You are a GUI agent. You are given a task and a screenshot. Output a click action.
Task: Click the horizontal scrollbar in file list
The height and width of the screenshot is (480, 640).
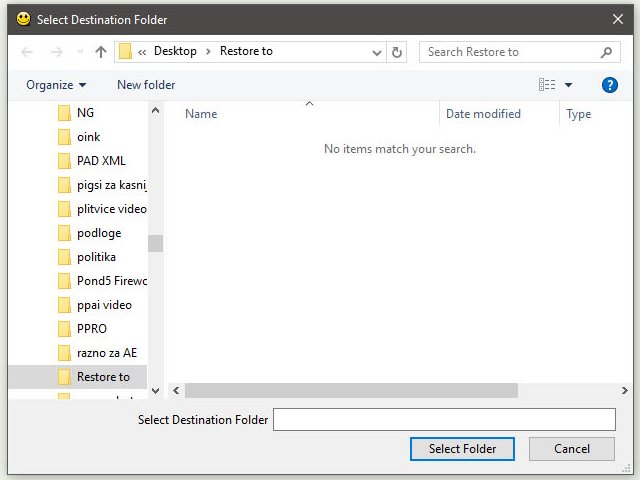coord(350,390)
